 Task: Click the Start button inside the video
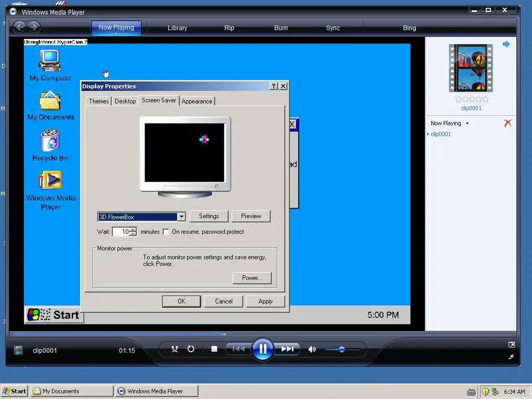coord(54,315)
